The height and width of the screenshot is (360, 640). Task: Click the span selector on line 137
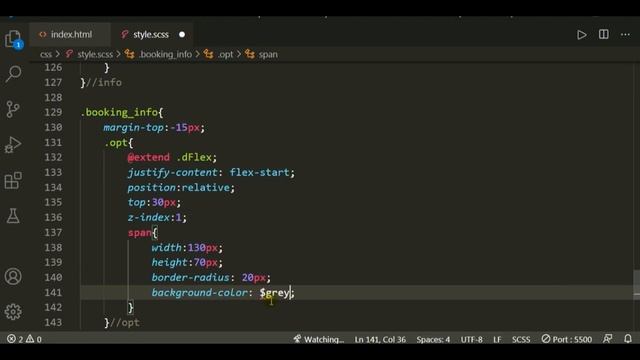(140, 233)
